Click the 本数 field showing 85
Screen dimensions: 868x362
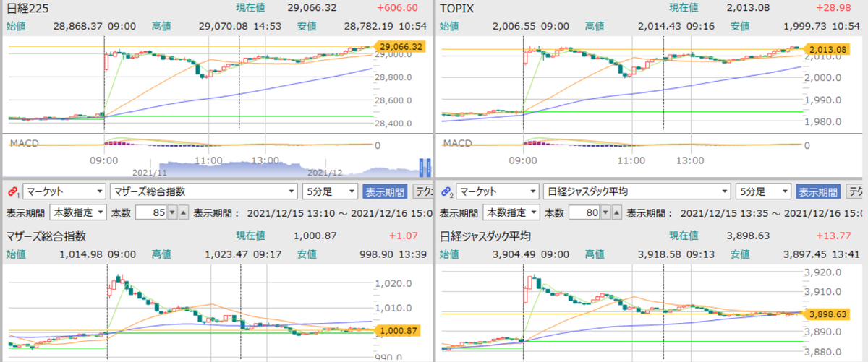150,213
